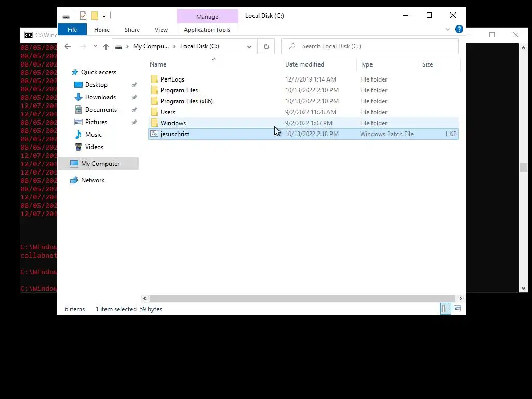Image resolution: width=532 pixels, height=399 pixels.
Task: Click the Local Disk (C:) breadcrumb
Action: [199, 46]
